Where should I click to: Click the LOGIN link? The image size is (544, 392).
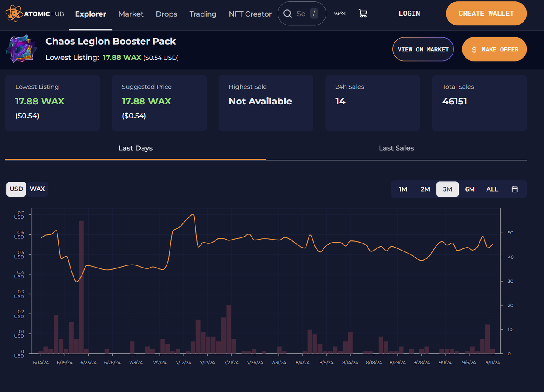(410, 14)
